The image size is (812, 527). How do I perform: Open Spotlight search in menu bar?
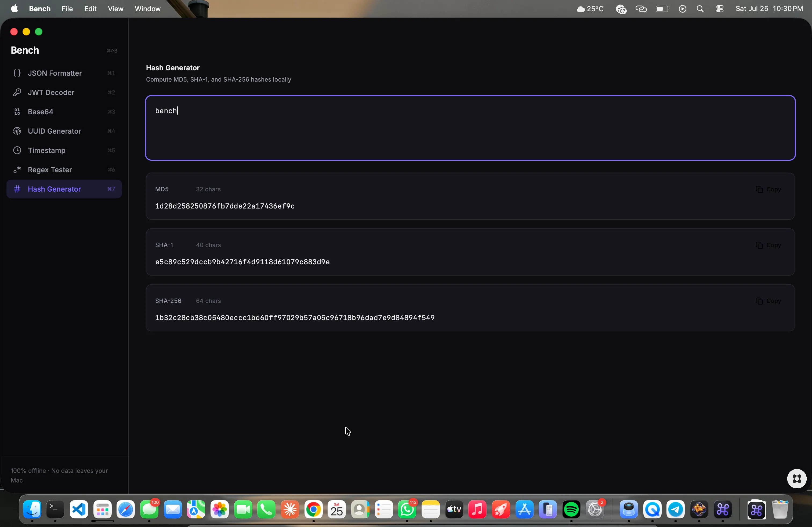(700, 9)
